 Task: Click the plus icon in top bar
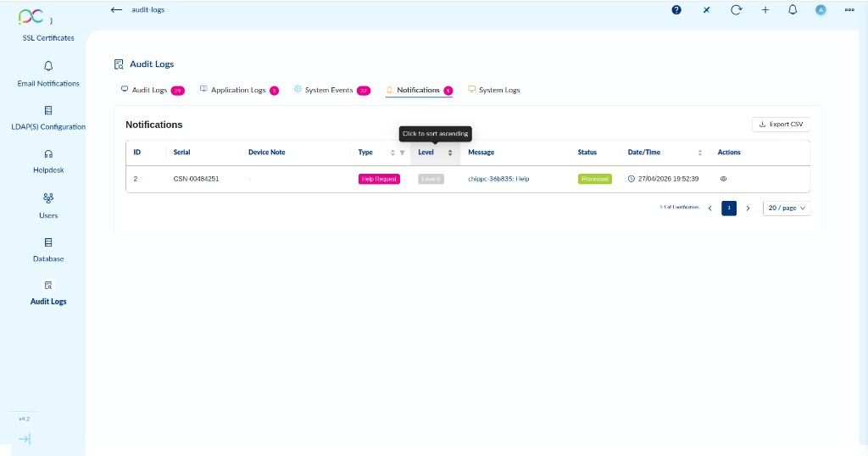point(765,10)
